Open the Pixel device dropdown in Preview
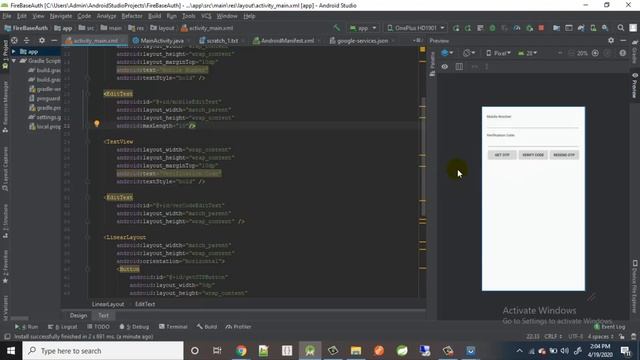The height and width of the screenshot is (360, 640). pos(498,53)
